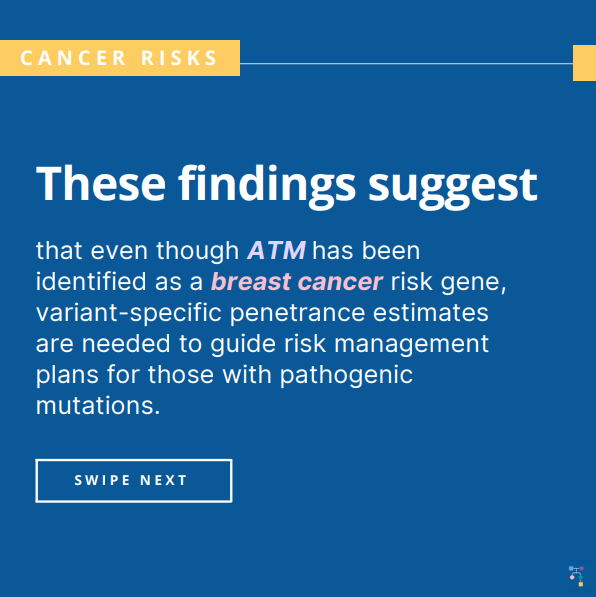Click the highlighted word ATM
This screenshot has height=597, width=596.
point(276,251)
